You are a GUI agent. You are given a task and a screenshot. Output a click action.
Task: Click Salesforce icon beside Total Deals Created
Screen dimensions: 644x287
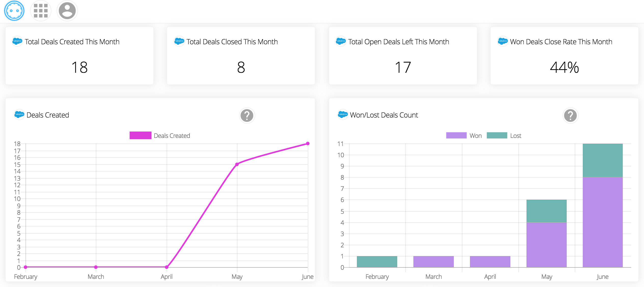pos(17,41)
